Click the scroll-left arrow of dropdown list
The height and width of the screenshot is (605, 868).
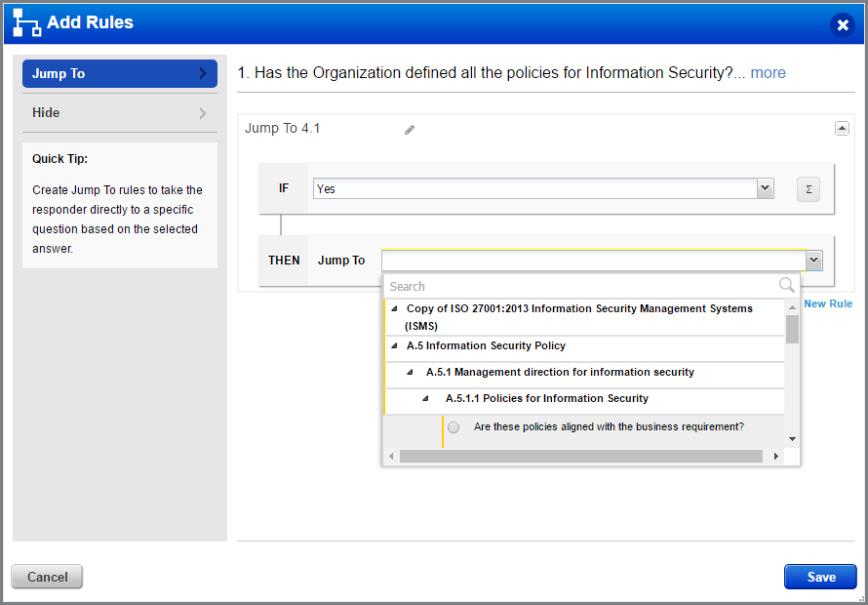pyautogui.click(x=391, y=456)
